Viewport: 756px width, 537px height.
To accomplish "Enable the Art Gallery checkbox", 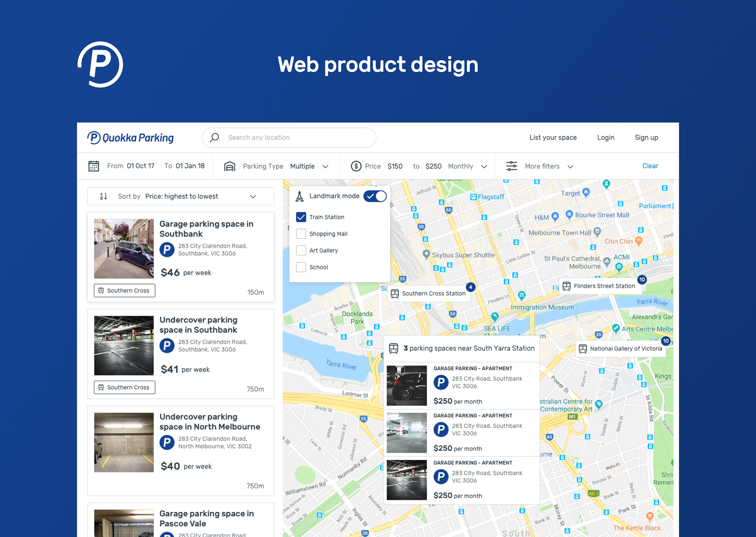I will pyautogui.click(x=301, y=251).
